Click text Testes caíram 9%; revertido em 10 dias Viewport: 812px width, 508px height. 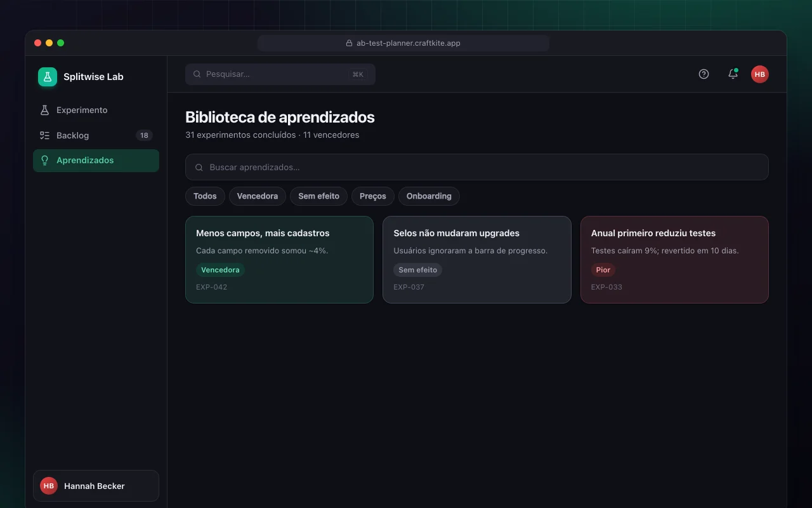[x=665, y=251]
